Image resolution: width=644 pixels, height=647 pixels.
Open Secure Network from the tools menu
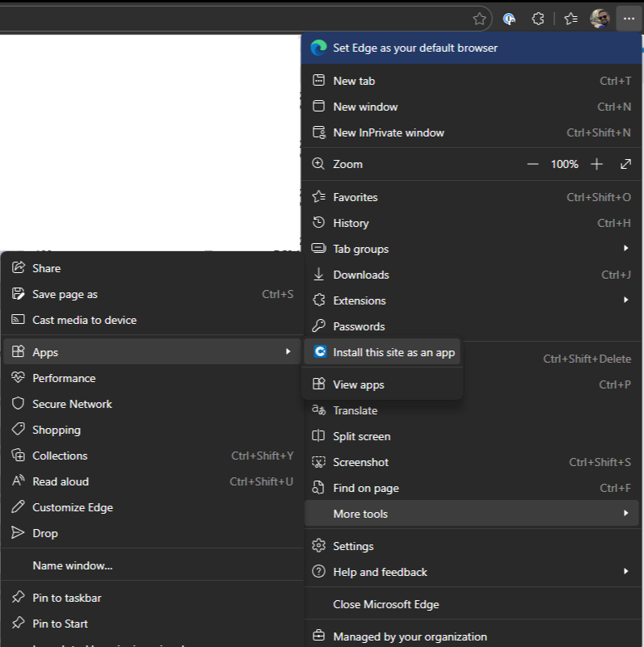tap(72, 404)
